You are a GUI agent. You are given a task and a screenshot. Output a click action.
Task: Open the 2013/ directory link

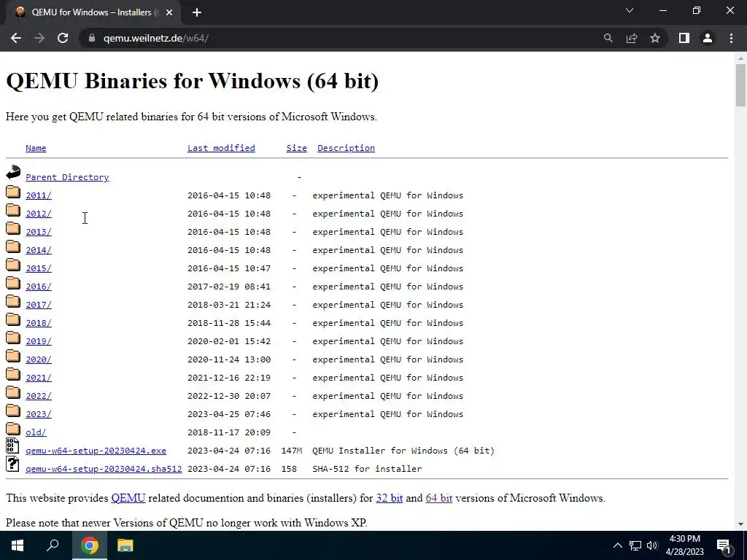39,232
